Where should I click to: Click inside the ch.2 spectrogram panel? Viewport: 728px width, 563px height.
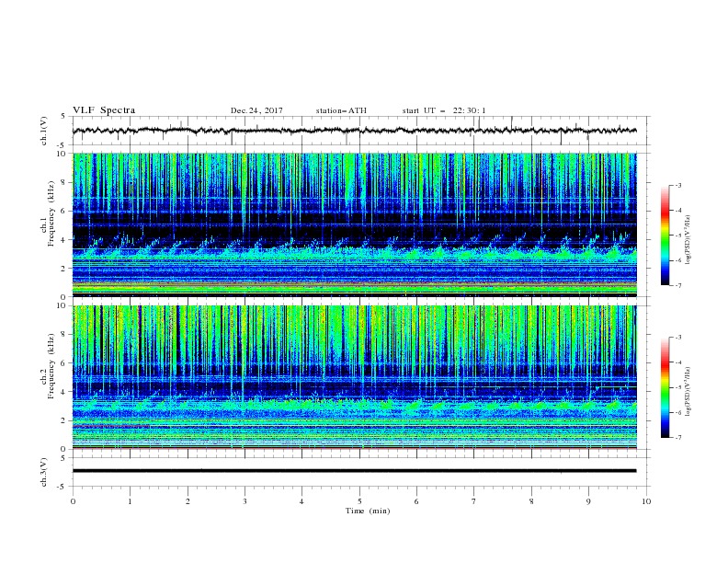(x=354, y=377)
